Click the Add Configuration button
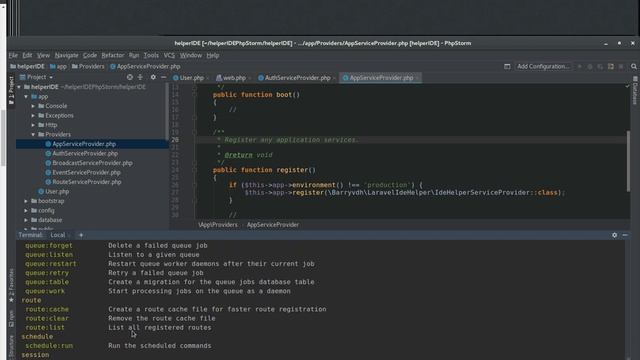 [543, 66]
